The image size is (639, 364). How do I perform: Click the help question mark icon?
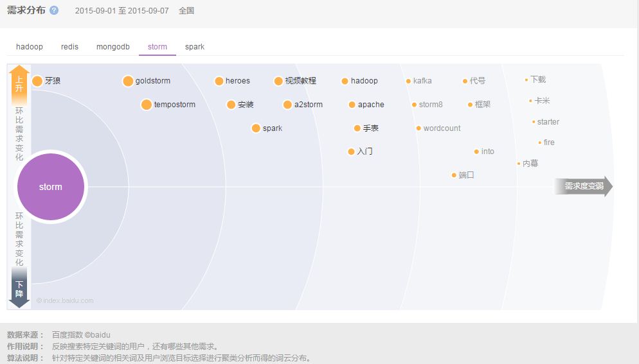click(54, 10)
